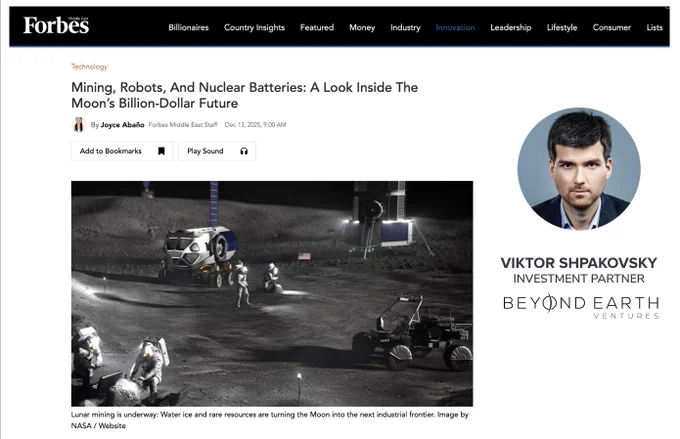Go to the Featured section

pyautogui.click(x=317, y=27)
